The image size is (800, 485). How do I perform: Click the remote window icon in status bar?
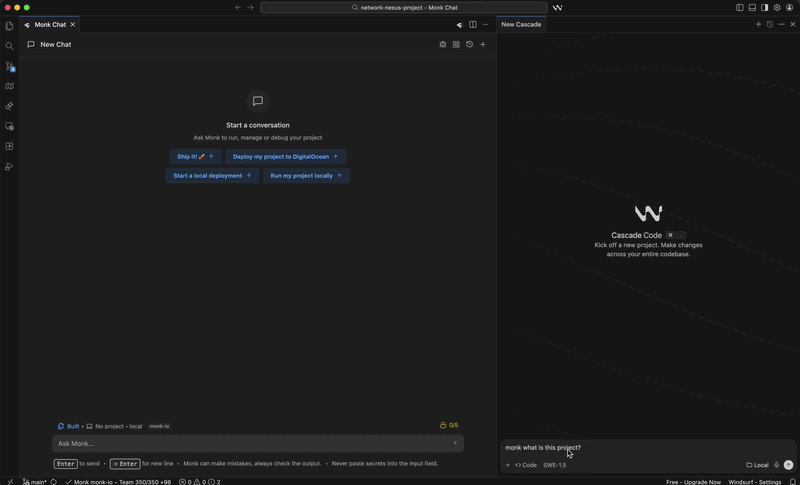tap(10, 482)
